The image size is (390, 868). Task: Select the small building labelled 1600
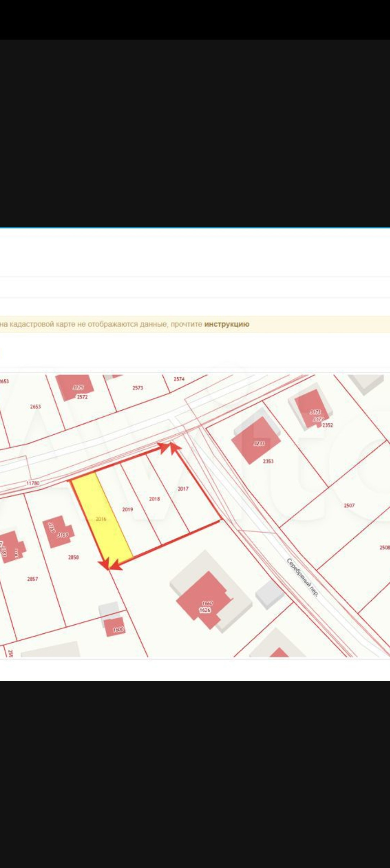click(115, 627)
